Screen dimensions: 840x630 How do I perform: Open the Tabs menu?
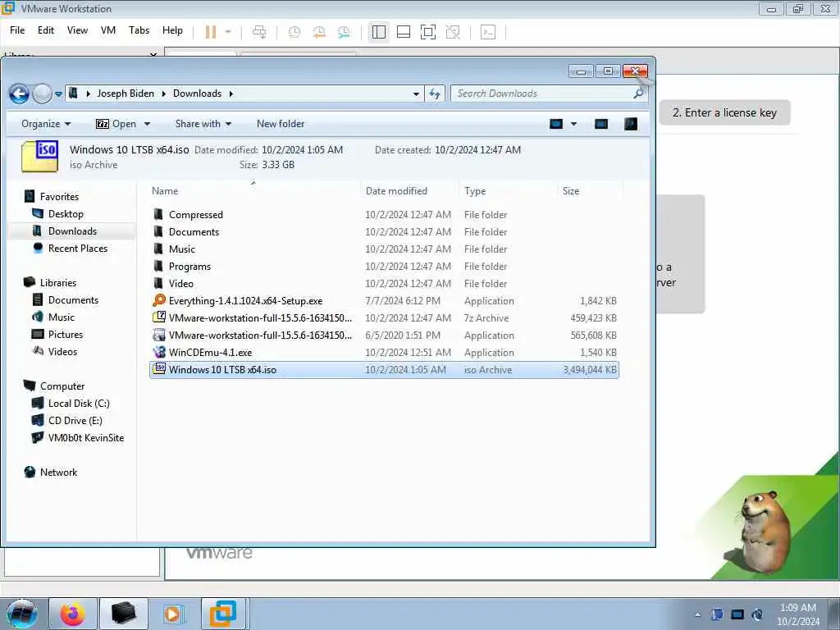click(x=139, y=30)
